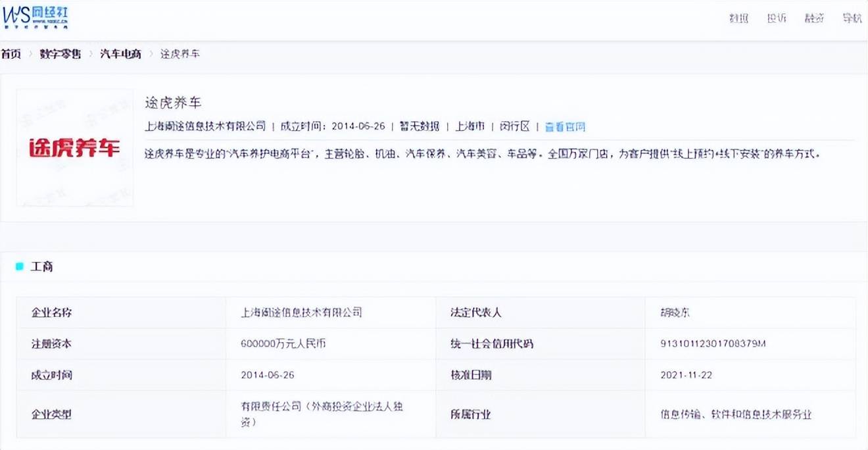Select 导航 in the top navigation

pos(852,18)
